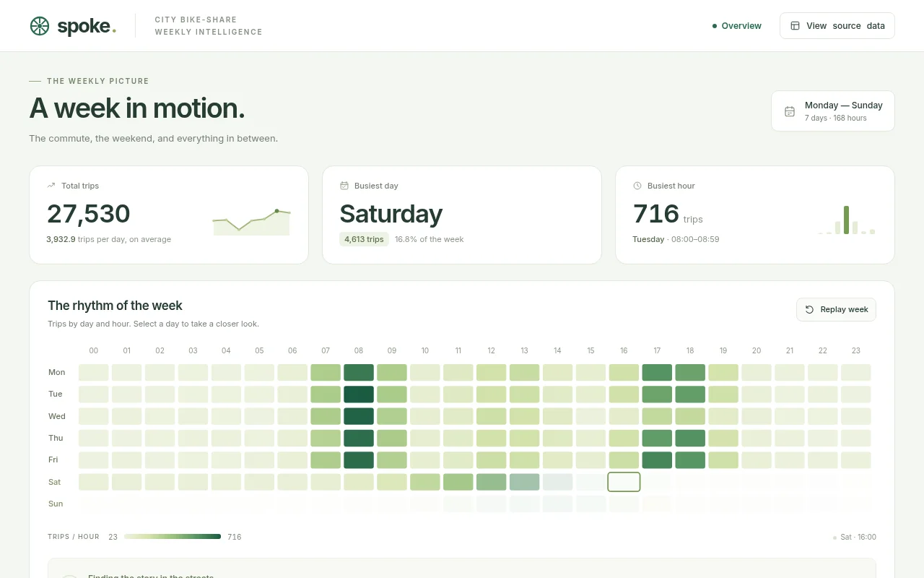Image resolution: width=924 pixels, height=578 pixels.
Task: Click the 27,530 total trips value
Action: point(89,214)
